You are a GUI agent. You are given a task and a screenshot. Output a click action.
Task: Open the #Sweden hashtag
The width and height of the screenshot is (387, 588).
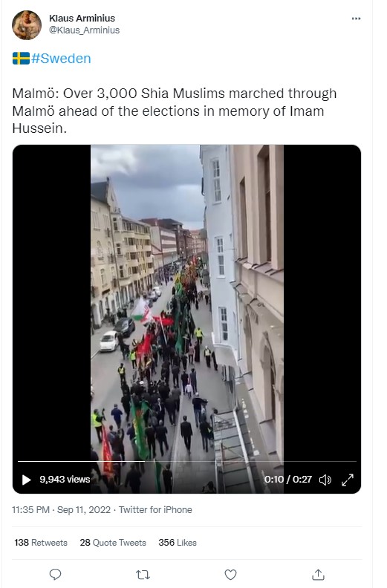pyautogui.click(x=61, y=59)
